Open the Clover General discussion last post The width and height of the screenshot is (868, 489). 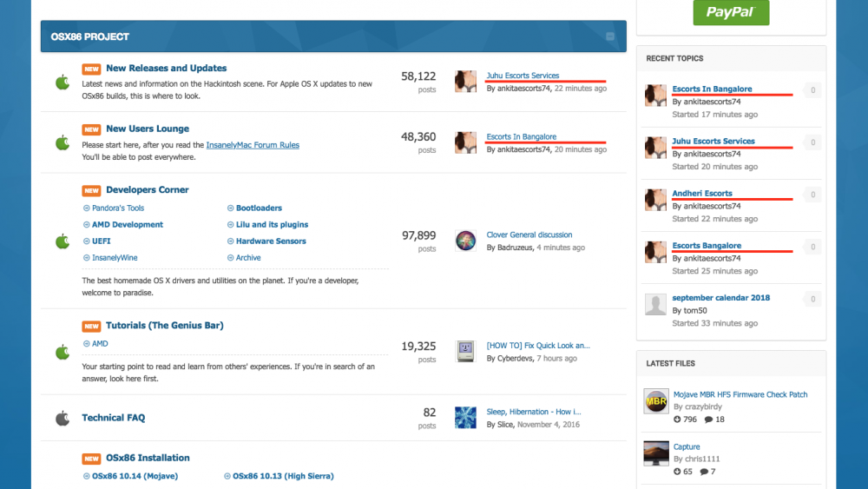click(529, 235)
